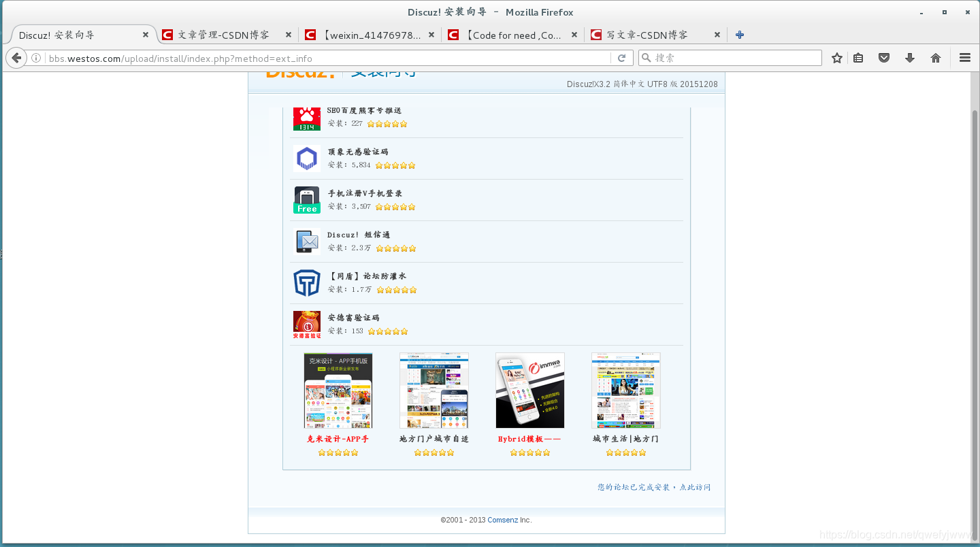Click the 手机注册V手机登录 Free icon
The height and width of the screenshot is (547, 980).
click(x=307, y=200)
